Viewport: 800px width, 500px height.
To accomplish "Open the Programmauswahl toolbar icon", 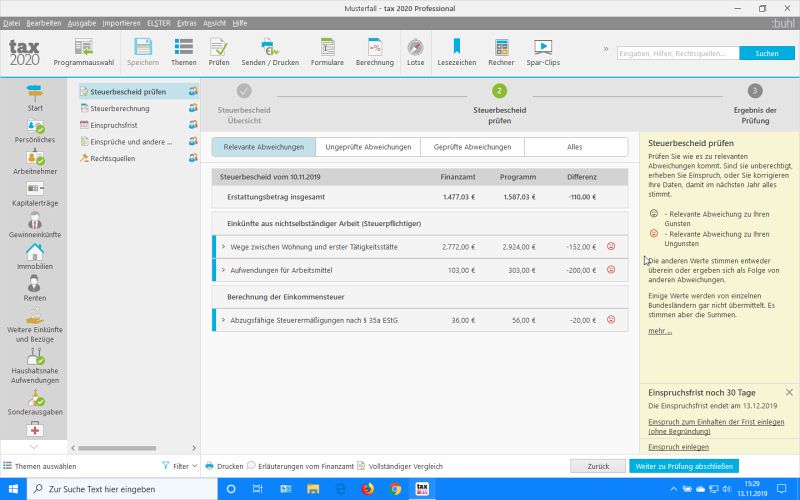I will (x=83, y=51).
